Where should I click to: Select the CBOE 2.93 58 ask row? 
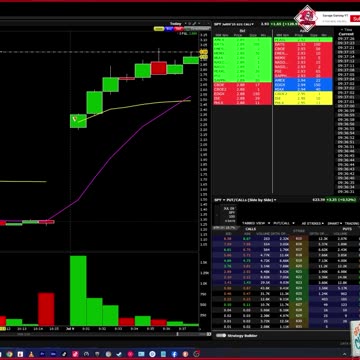(303, 49)
